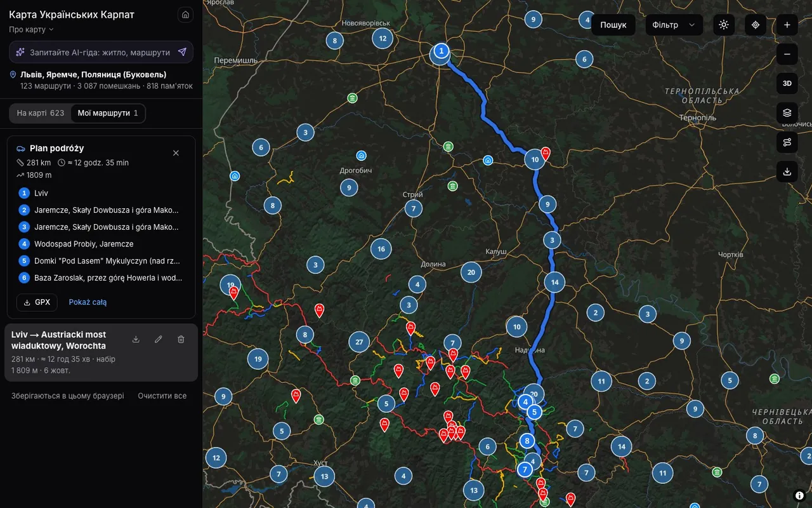Open the cluster of 27 points on the map

pyautogui.click(x=359, y=342)
